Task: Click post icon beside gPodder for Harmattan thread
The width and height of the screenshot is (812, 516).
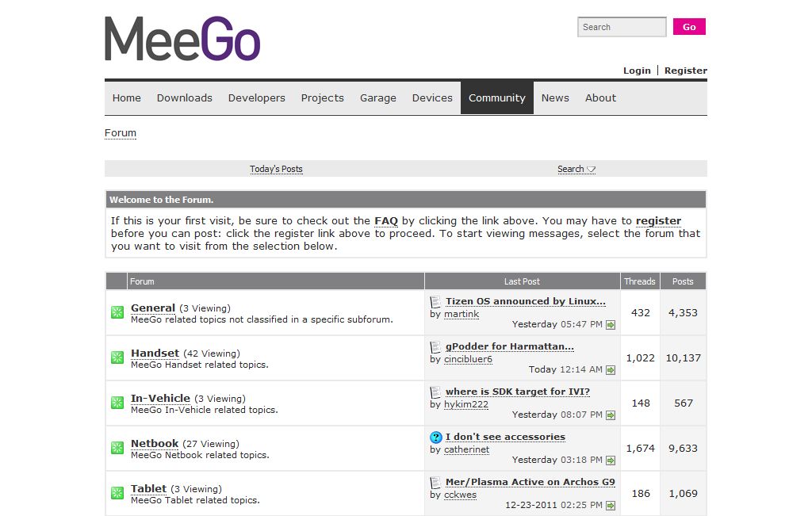Action: point(435,346)
